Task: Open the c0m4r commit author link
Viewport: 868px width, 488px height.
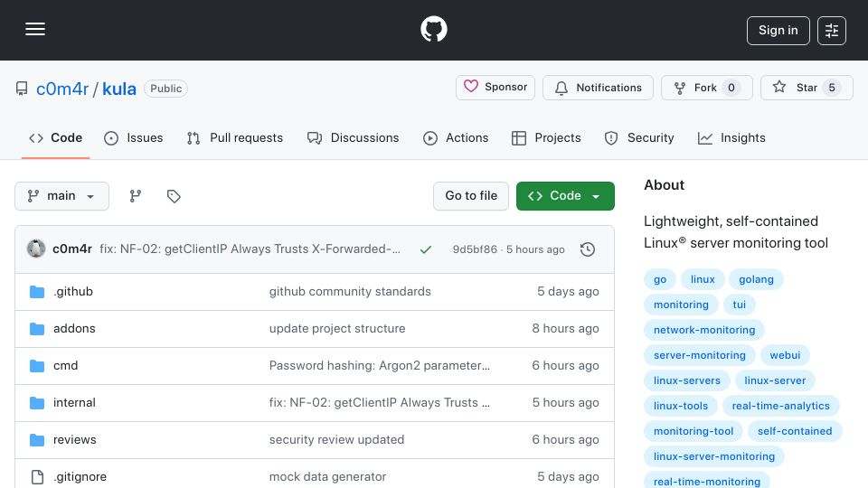Action: click(x=72, y=249)
